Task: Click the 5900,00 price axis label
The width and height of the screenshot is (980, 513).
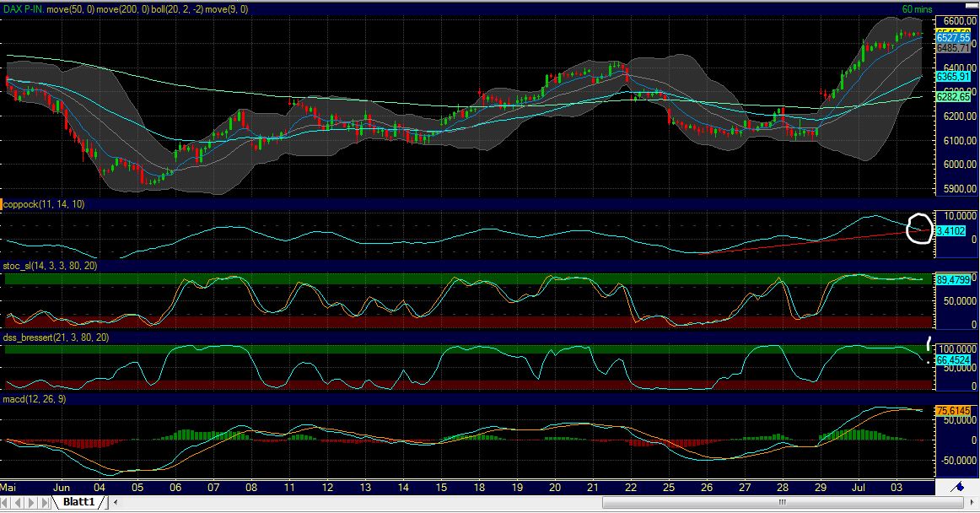Action: click(x=960, y=188)
